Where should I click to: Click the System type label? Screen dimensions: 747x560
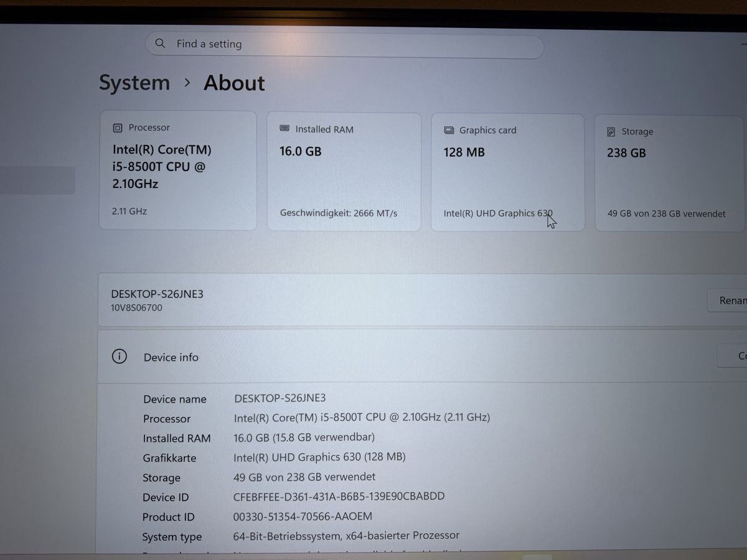172,537
